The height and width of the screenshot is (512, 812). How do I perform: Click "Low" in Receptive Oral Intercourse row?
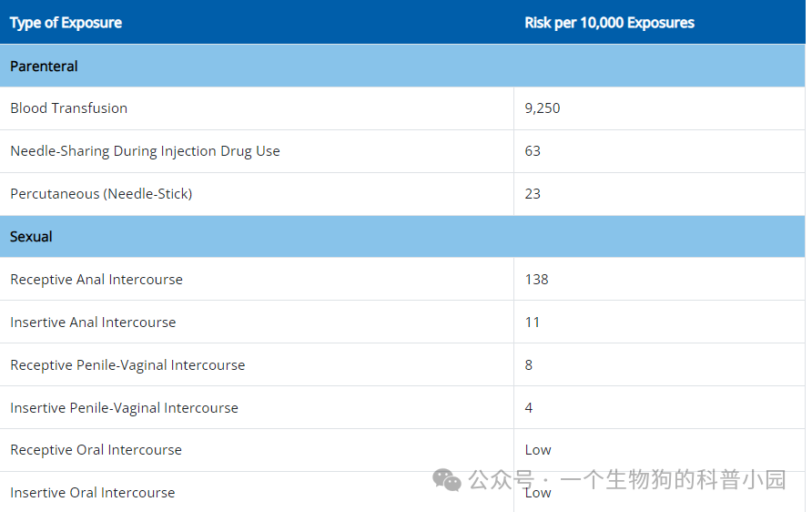[x=537, y=450]
